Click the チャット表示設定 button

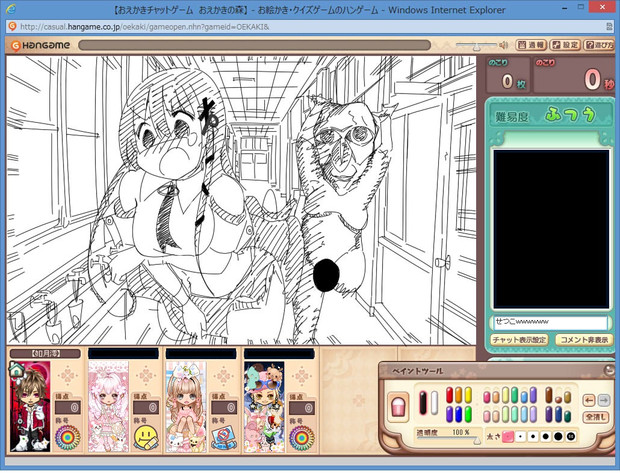519,340
